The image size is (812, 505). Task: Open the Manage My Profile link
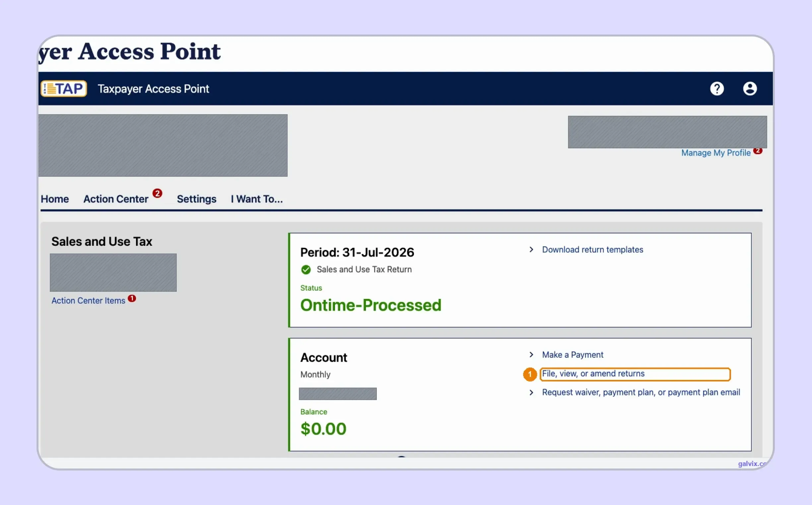click(716, 153)
